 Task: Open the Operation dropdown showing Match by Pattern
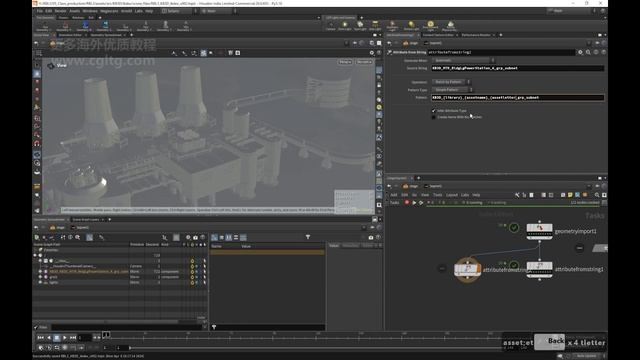pyautogui.click(x=451, y=82)
